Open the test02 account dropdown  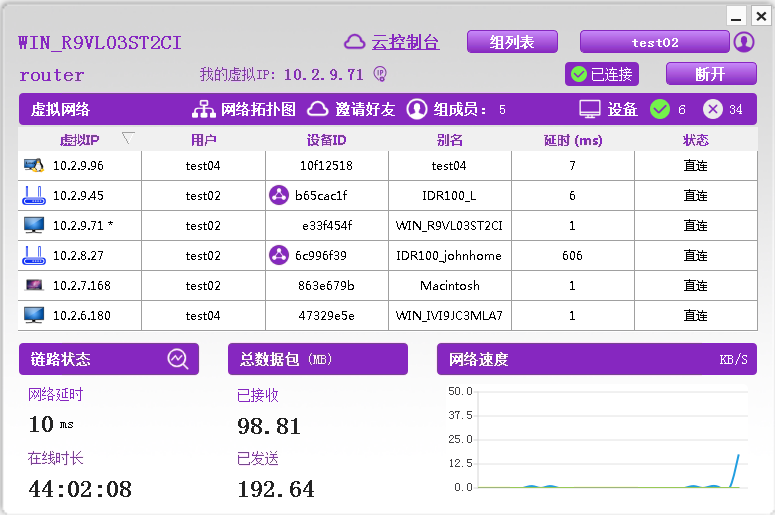click(655, 42)
